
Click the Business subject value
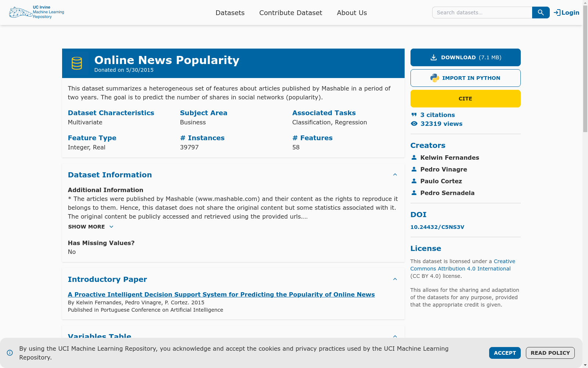pos(193,122)
